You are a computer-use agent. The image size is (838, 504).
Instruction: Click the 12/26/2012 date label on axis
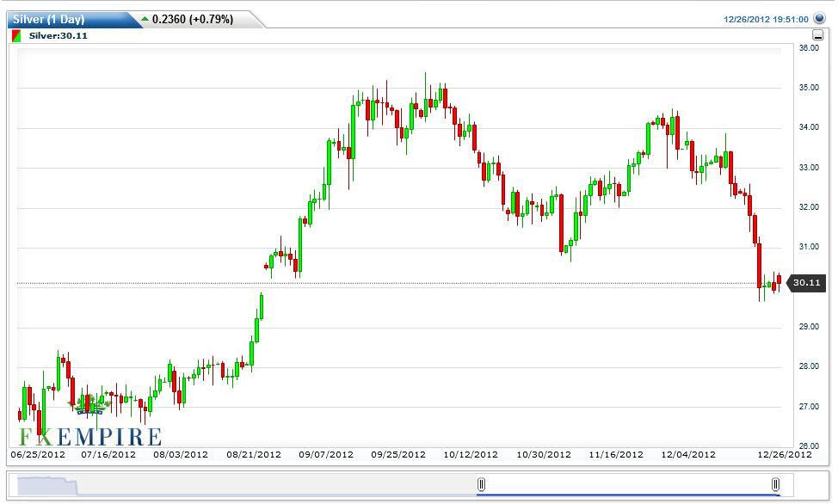[x=784, y=455]
